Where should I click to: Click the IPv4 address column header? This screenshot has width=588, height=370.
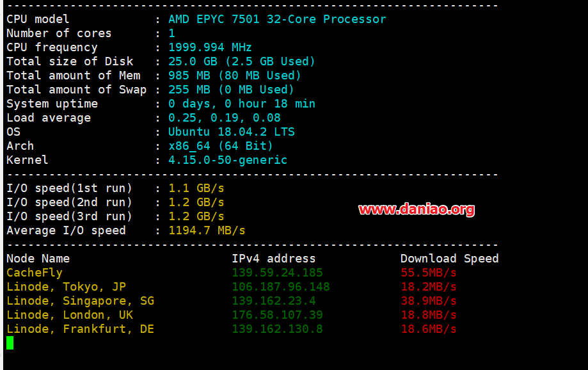274,259
